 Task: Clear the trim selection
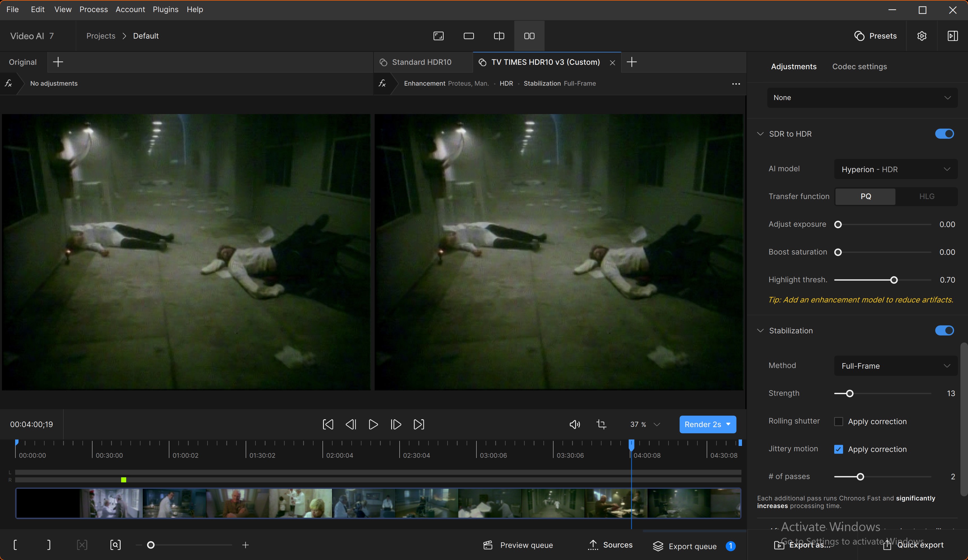pos(82,545)
